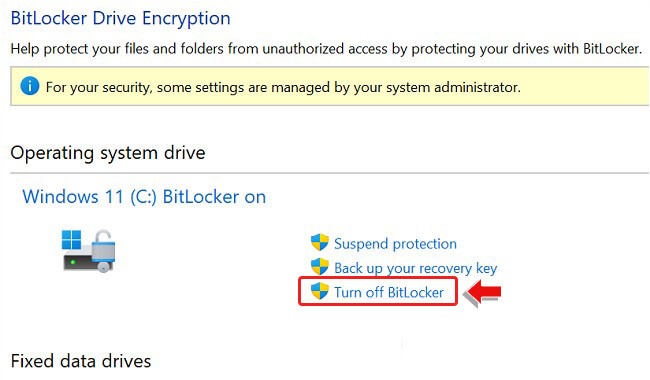Image resolution: width=650 pixels, height=380 pixels.
Task: Click the shield icon beside Back up recovery key
Action: (x=320, y=267)
